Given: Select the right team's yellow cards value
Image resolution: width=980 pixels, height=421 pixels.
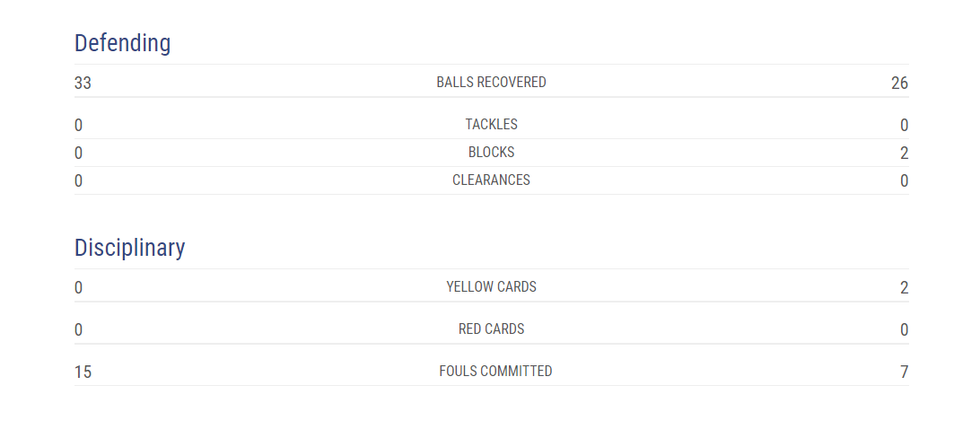Looking at the screenshot, I should pos(904,288).
